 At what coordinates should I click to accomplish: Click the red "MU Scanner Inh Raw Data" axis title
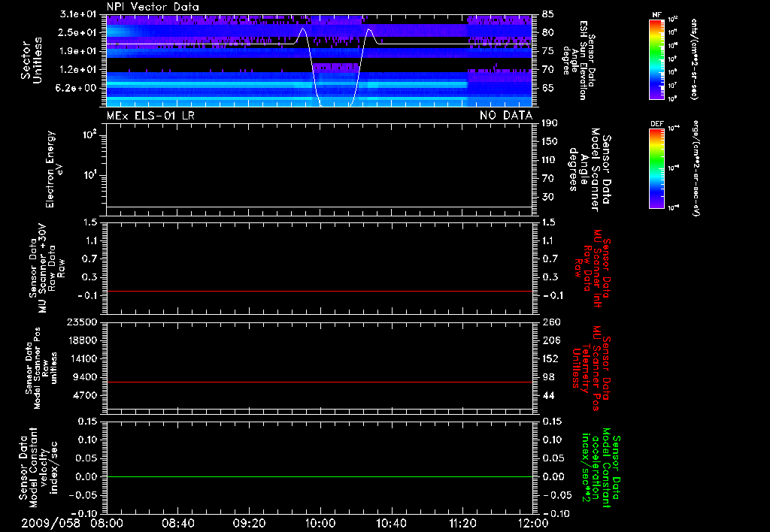[x=593, y=269]
